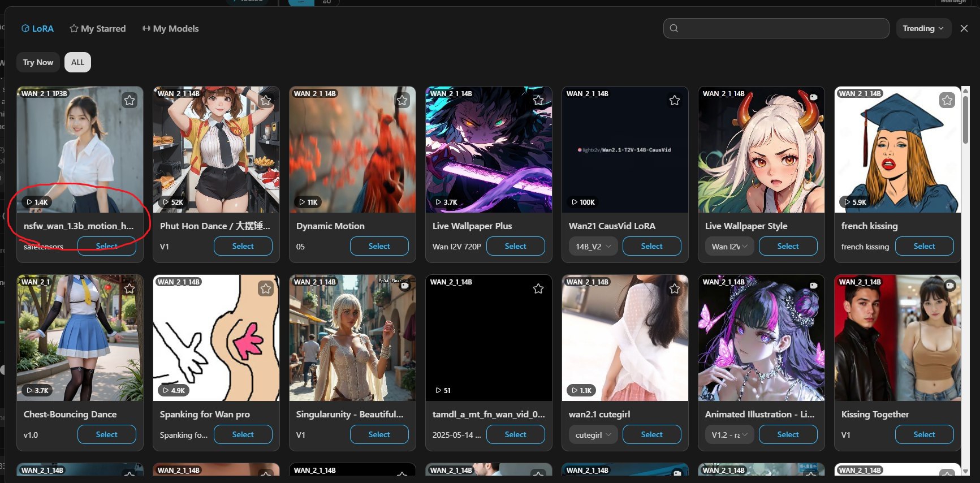Click Select for wan2.1 cutegirl
980x483 pixels.
point(652,435)
